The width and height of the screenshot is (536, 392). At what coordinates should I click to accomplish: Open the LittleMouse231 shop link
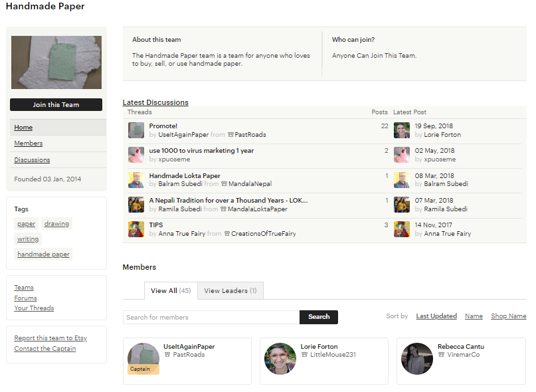point(333,355)
